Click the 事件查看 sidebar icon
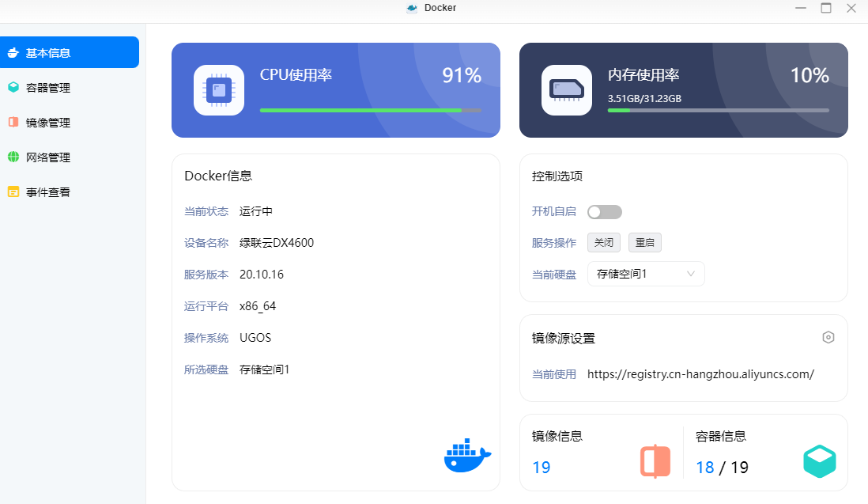Image resolution: width=868 pixels, height=504 pixels. coord(13,192)
